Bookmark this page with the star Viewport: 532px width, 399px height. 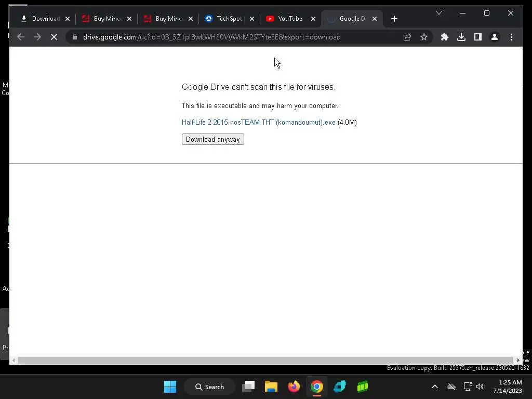click(x=424, y=37)
